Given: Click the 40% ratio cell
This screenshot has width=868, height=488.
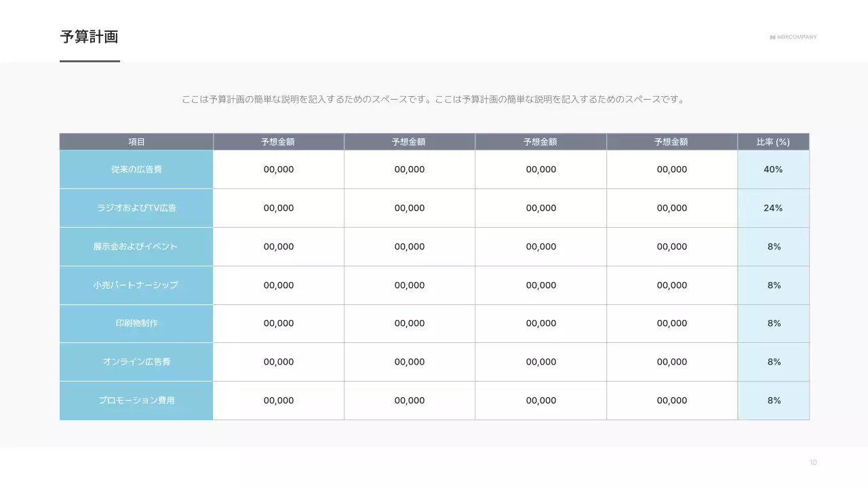Looking at the screenshot, I should click(773, 170).
